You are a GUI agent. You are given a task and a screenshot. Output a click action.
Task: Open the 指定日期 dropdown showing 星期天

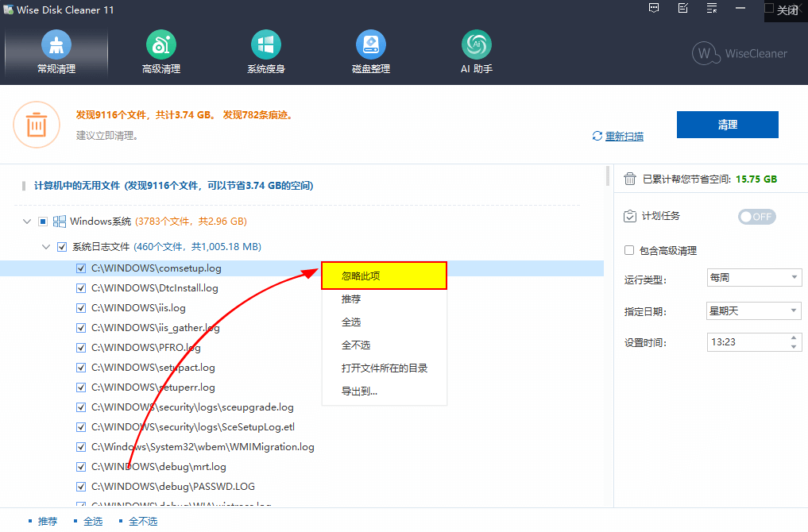pos(754,310)
